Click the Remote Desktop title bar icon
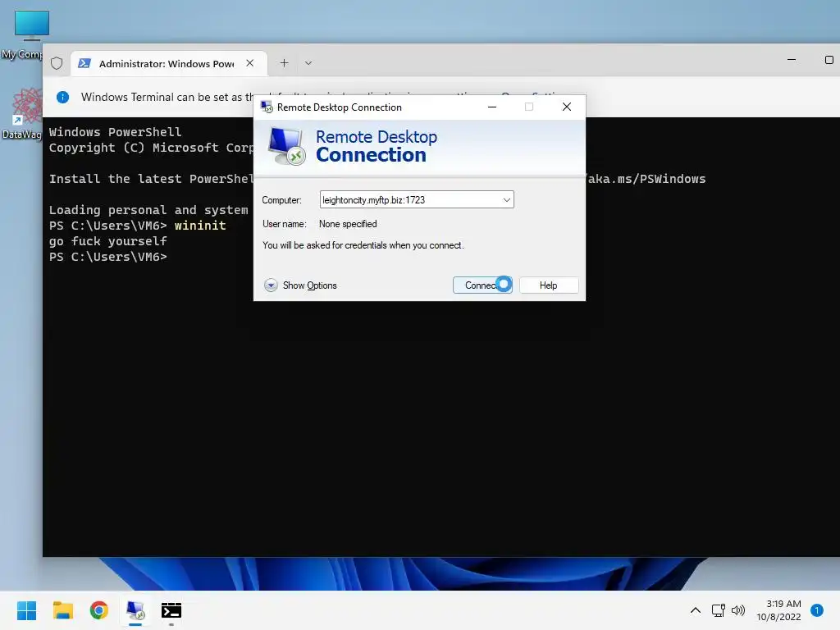 point(267,107)
